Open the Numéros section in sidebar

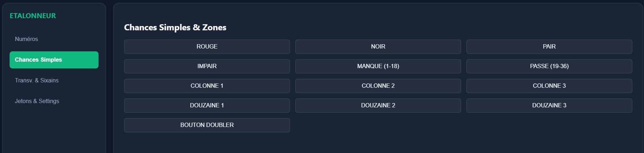[x=26, y=39]
